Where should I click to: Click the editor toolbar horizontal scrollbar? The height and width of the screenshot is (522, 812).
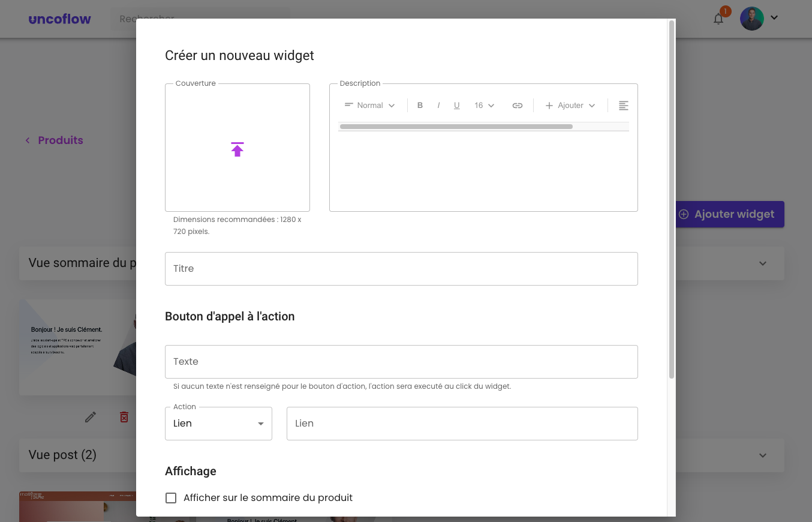point(456,127)
